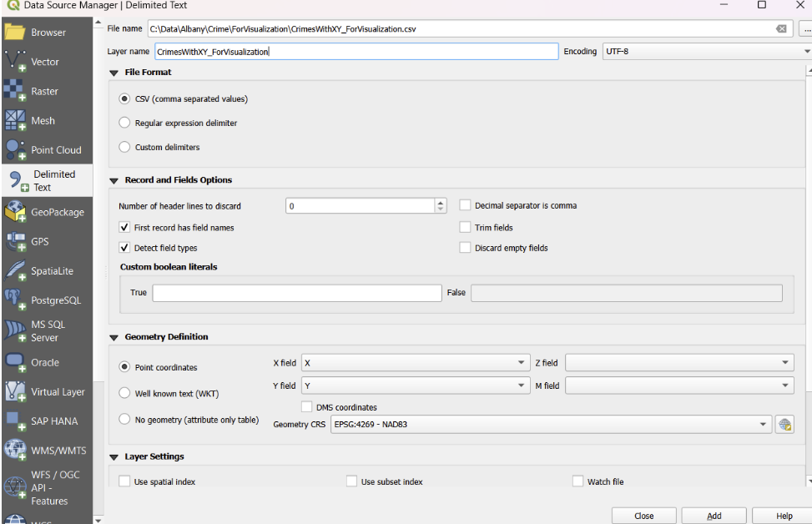Screen dimensions: 812x524
Task: Uncheck First record has field names
Action: click(125, 228)
